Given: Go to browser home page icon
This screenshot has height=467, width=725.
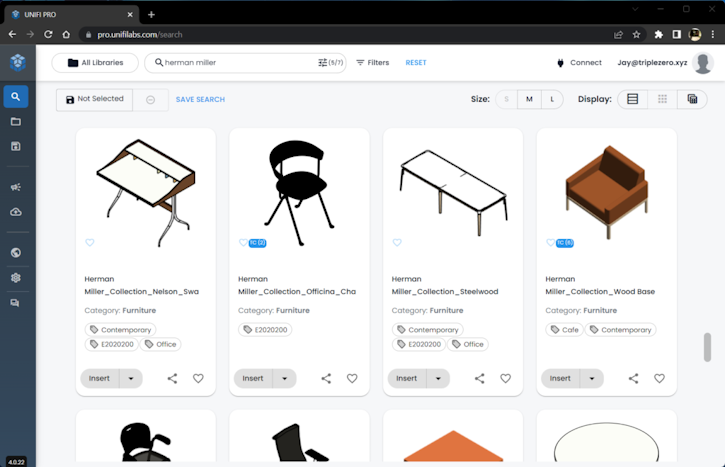Looking at the screenshot, I should 66,35.
